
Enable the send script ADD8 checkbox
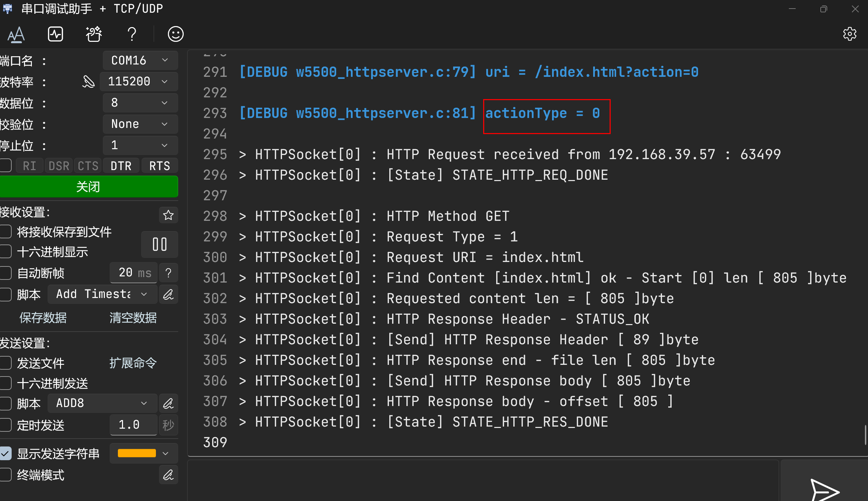(x=5, y=403)
